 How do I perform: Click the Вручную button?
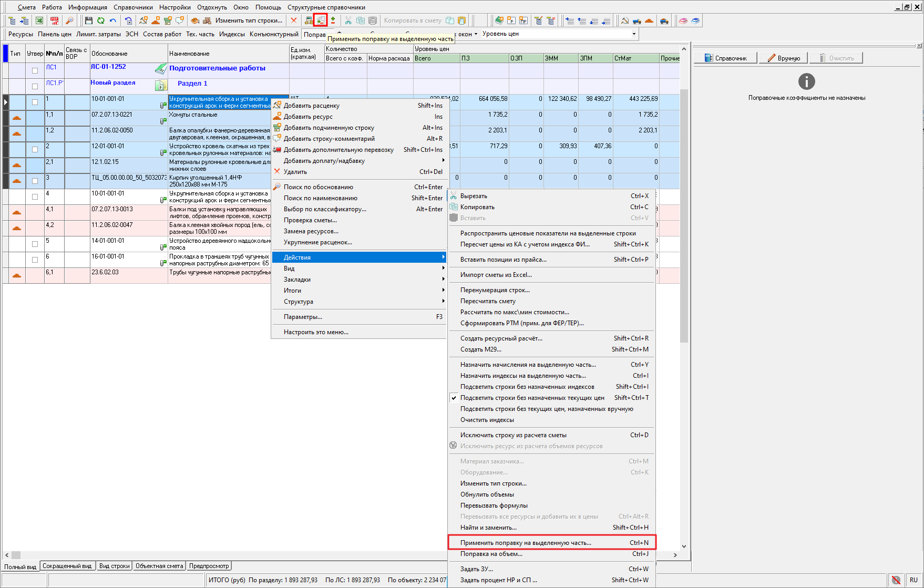[x=784, y=58]
